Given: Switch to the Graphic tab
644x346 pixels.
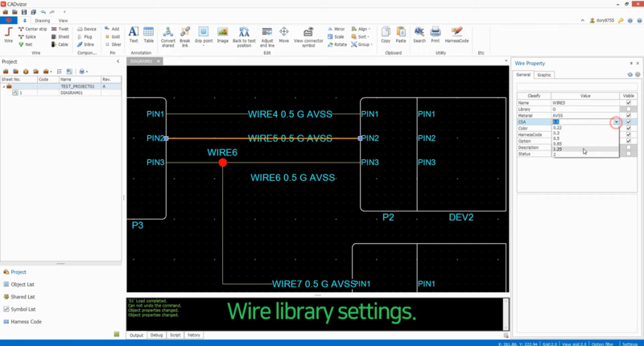Looking at the screenshot, I should click(544, 75).
